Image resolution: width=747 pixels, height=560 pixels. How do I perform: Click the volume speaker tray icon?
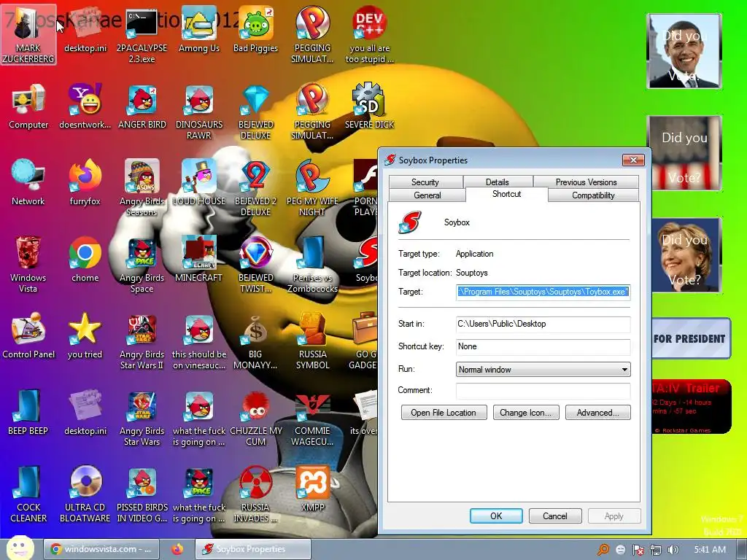point(673,550)
